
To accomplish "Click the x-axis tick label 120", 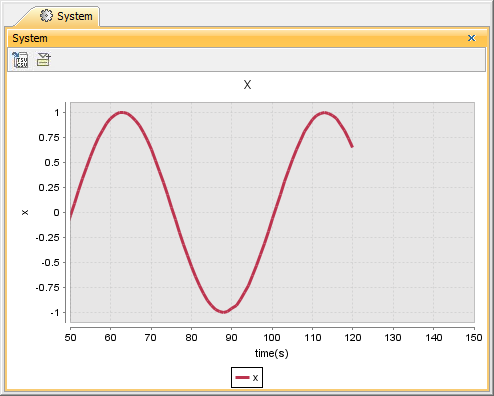I will click(353, 338).
